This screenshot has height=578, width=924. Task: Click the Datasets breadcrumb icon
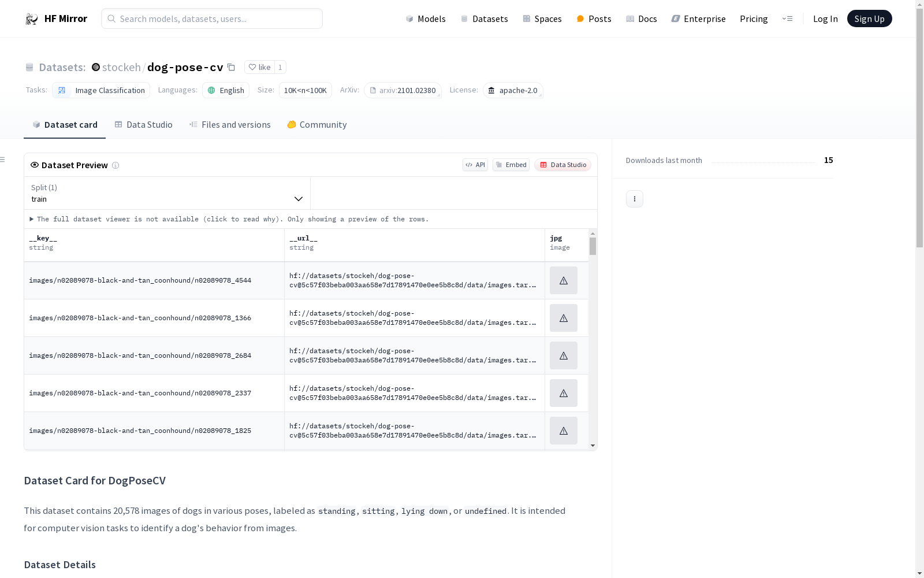click(x=29, y=68)
